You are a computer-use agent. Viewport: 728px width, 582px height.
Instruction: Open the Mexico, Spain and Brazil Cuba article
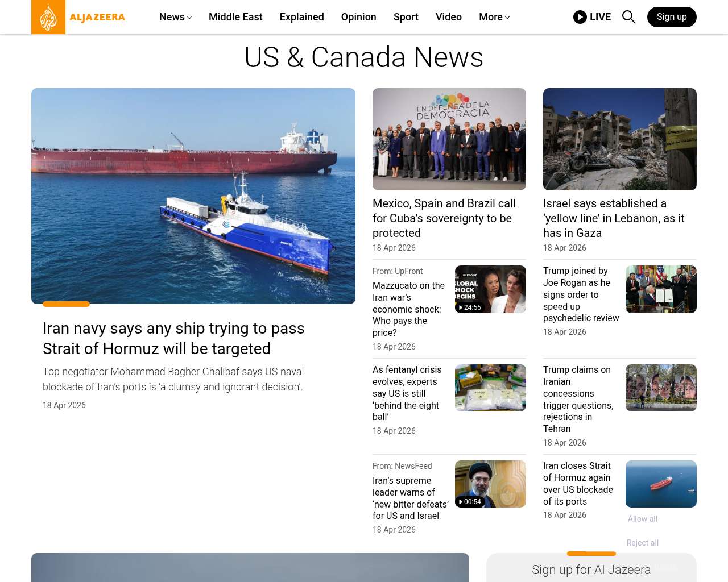(444, 218)
